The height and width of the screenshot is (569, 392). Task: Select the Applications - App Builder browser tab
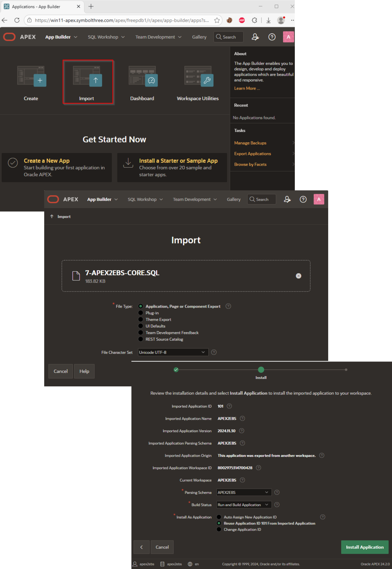coord(42,7)
